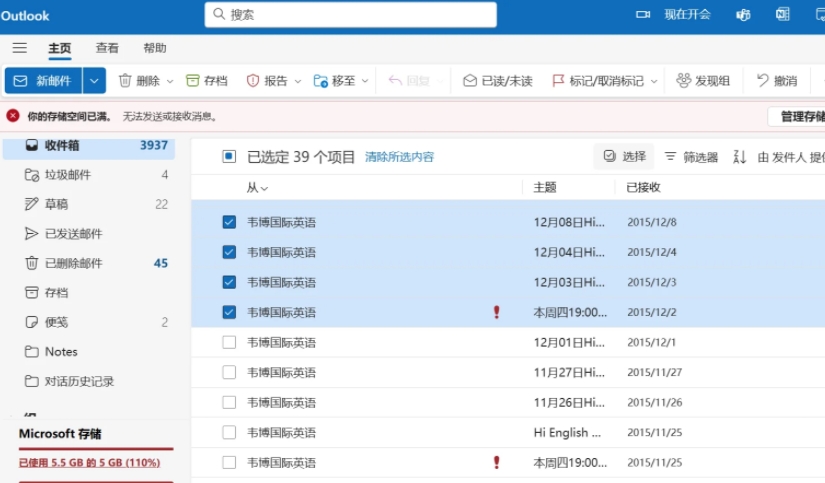Screen dimensions: 825x483
Task: Switch to the Help (帮助) tab
Action: point(155,48)
